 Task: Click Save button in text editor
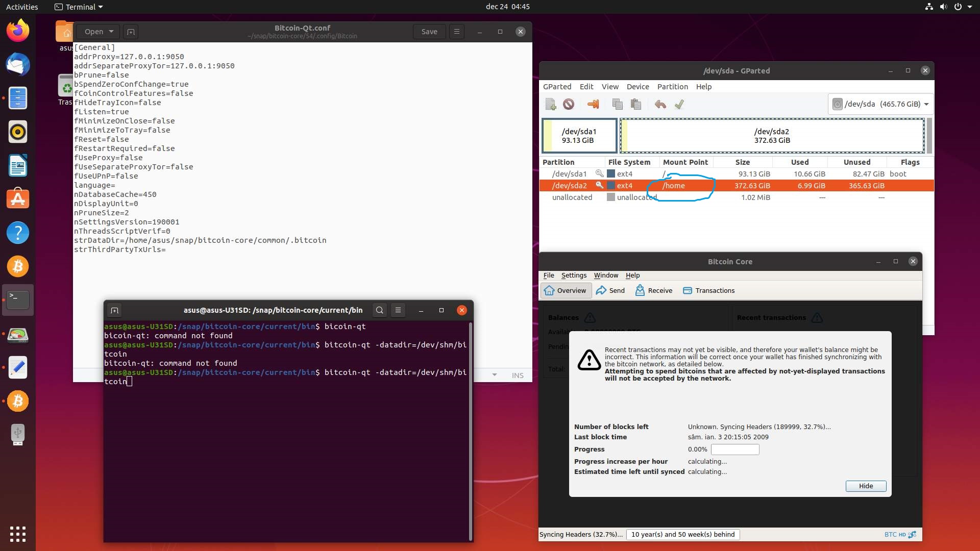[x=429, y=32]
